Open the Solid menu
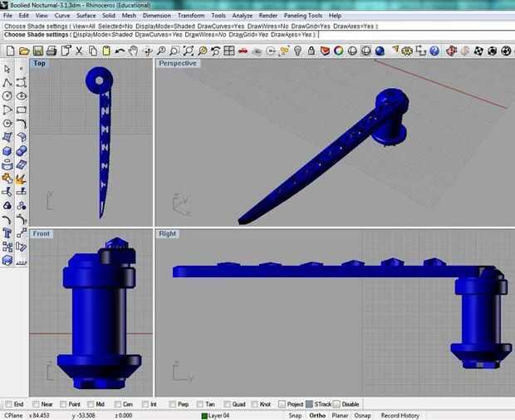515x420 pixels. click(109, 16)
